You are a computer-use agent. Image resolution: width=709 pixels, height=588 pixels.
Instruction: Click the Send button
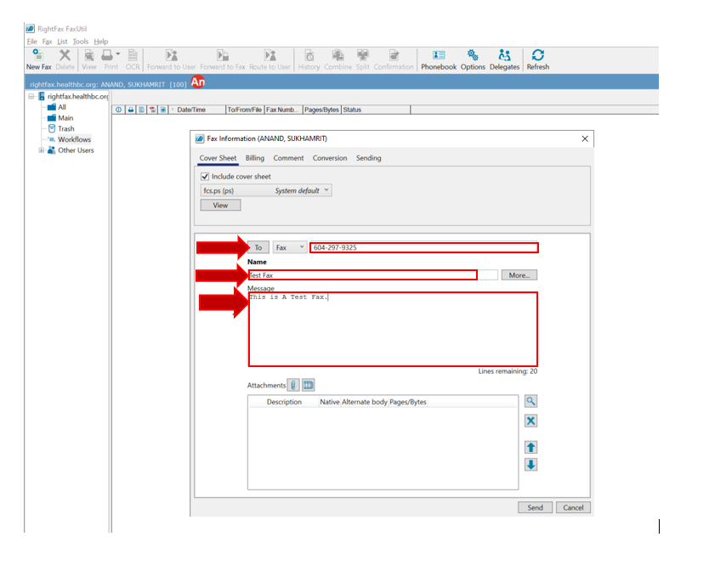tap(535, 507)
